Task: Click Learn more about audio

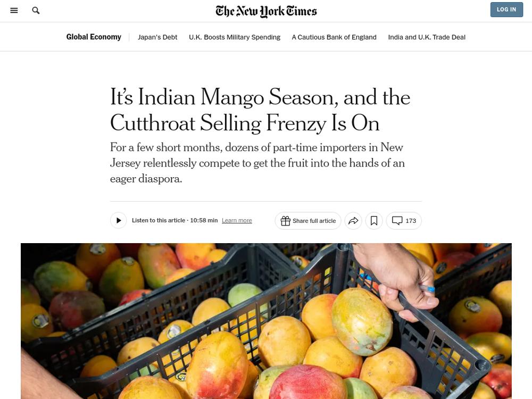Action: 237,221
